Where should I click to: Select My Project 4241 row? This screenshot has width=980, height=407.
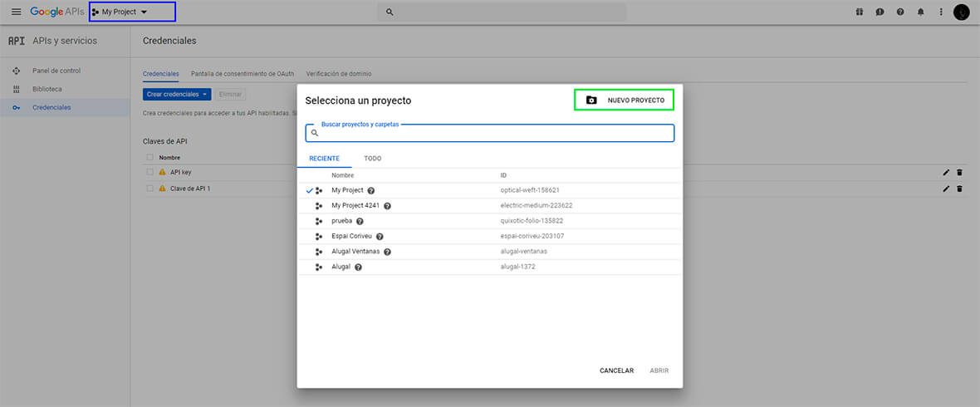click(489, 206)
